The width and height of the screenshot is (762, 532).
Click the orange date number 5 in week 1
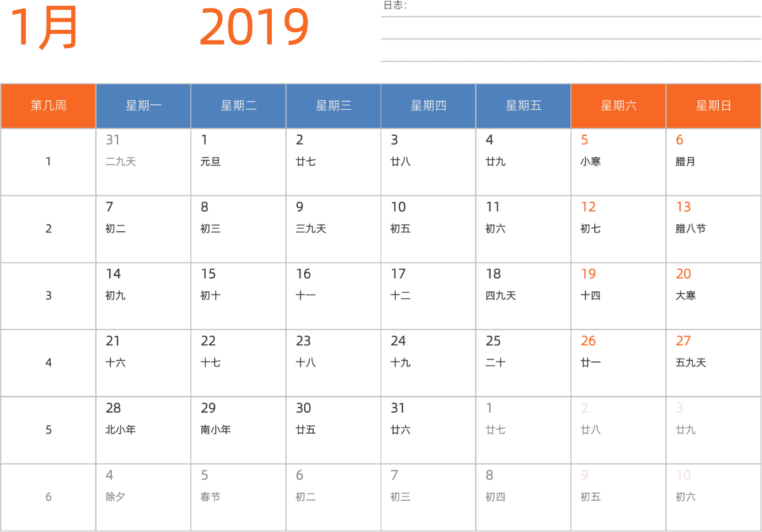(585, 140)
